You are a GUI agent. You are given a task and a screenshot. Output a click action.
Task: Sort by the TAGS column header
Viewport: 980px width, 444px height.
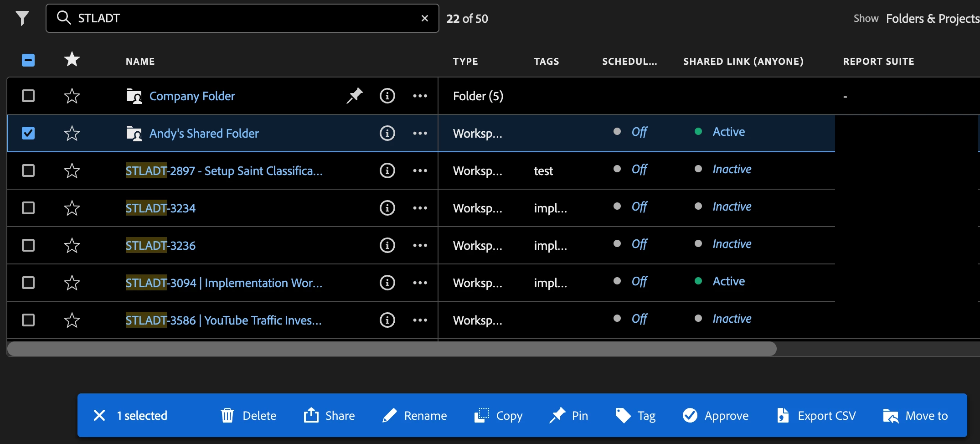coord(547,62)
